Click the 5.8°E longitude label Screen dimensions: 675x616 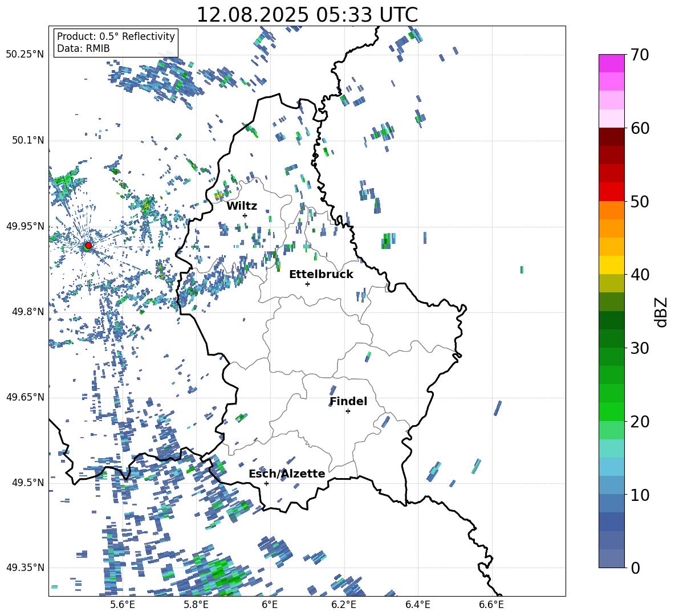click(196, 605)
